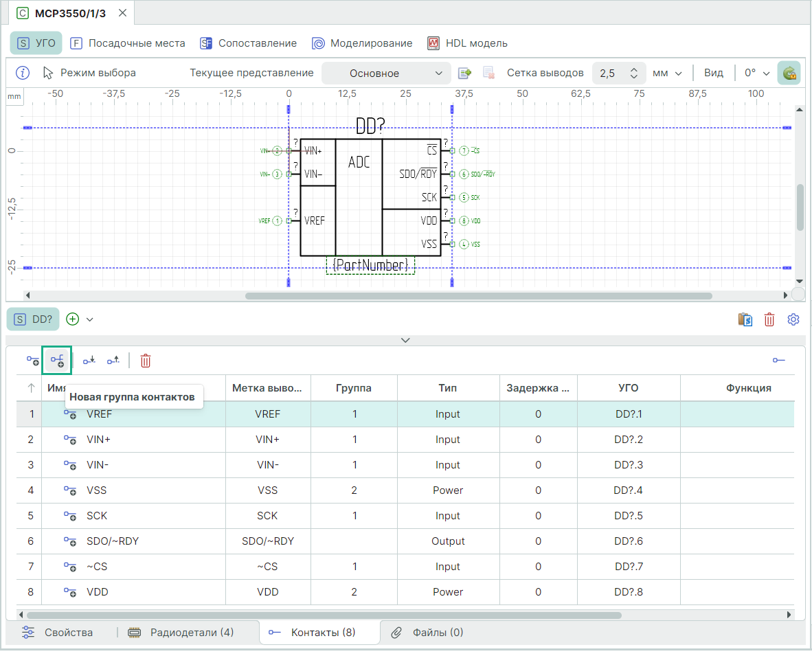
Task: Click the paste symbol clipboard icon
Action: (x=745, y=319)
